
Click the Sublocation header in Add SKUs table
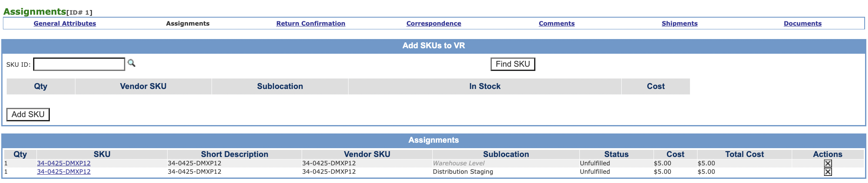(280, 86)
